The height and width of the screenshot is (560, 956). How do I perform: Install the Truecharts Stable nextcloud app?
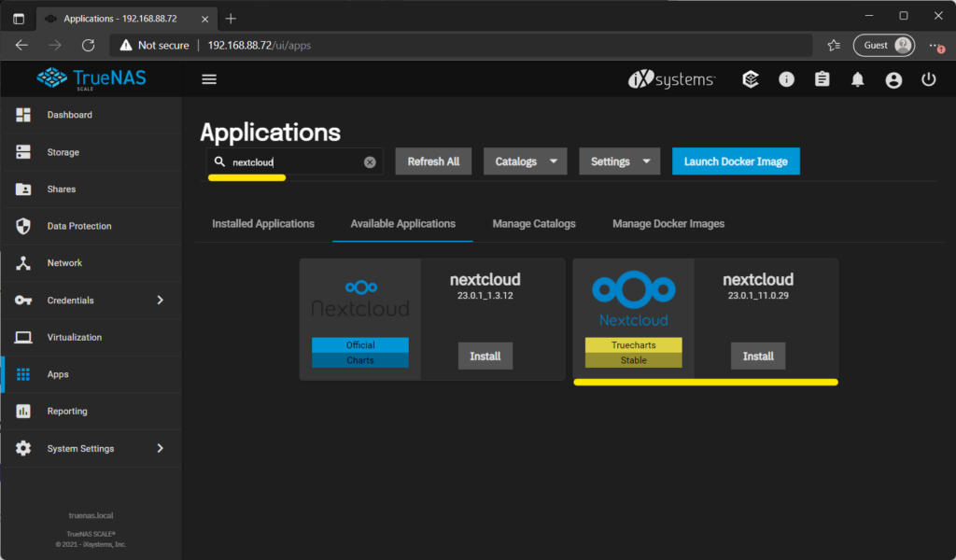pyautogui.click(x=758, y=356)
